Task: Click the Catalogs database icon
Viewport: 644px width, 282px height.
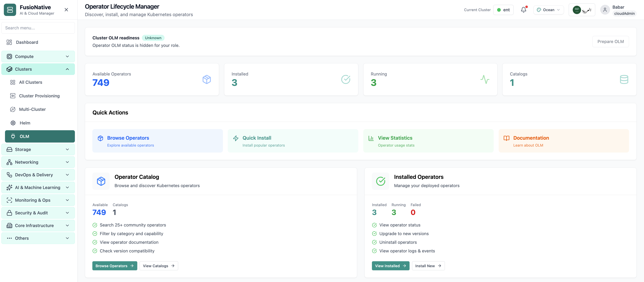Action: (x=624, y=80)
